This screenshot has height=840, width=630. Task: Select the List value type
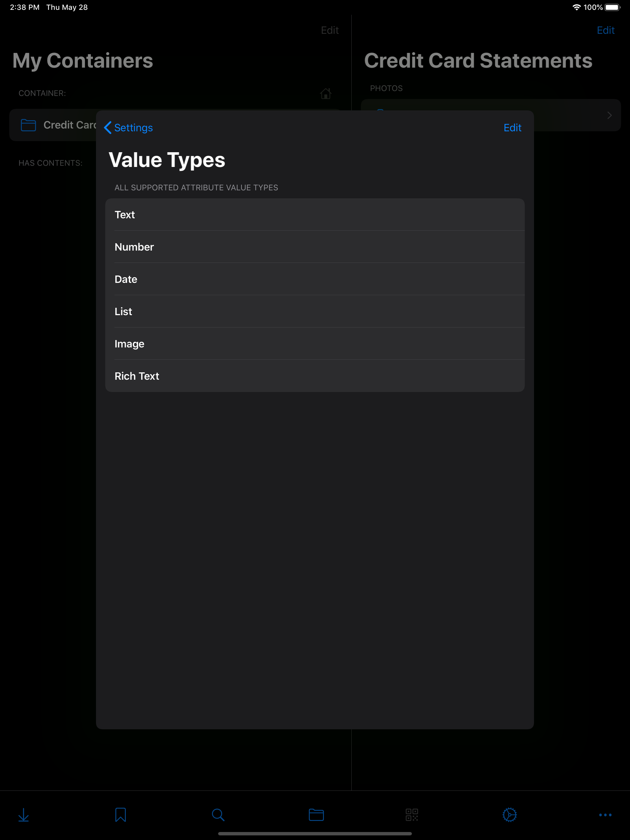[315, 311]
